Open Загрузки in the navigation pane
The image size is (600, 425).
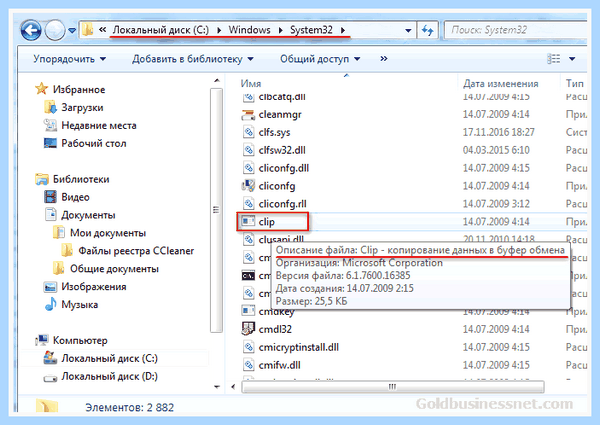(82, 107)
